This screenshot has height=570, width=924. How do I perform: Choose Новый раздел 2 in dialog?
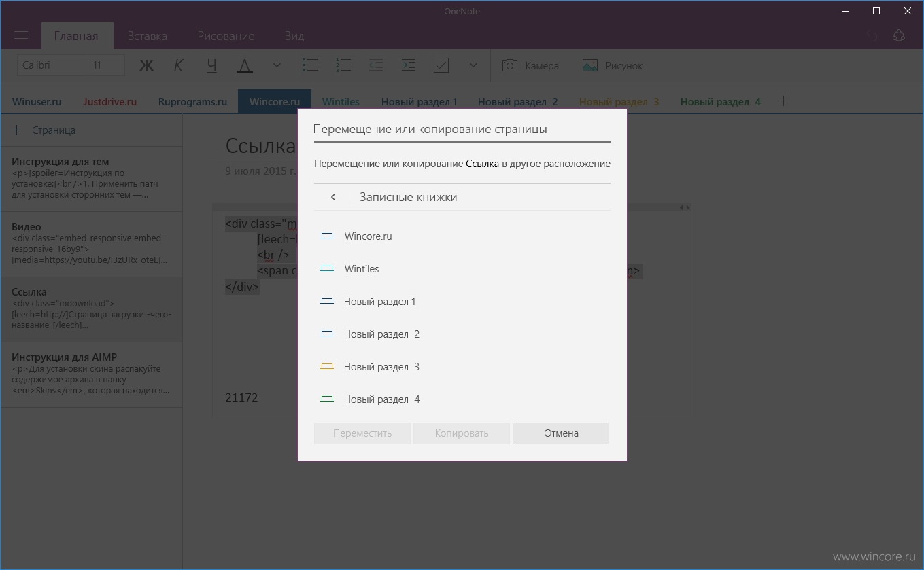pyautogui.click(x=462, y=334)
